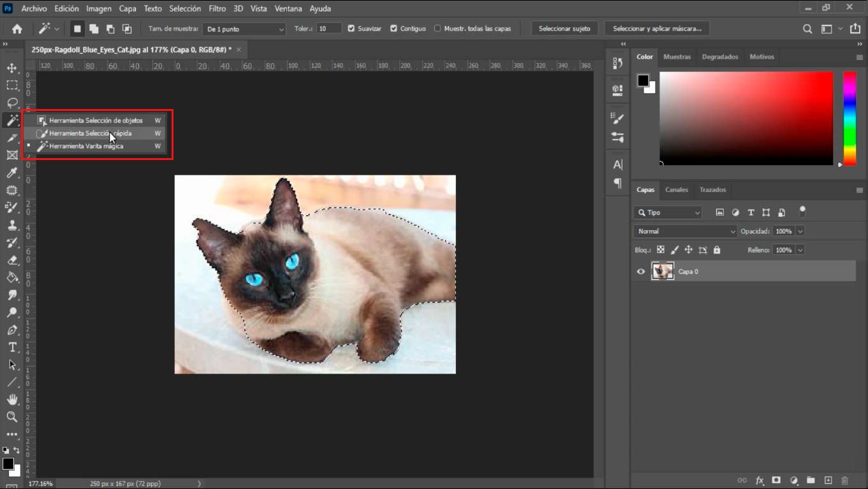The height and width of the screenshot is (489, 868).
Task: Create a new layer group folder
Action: (x=811, y=480)
